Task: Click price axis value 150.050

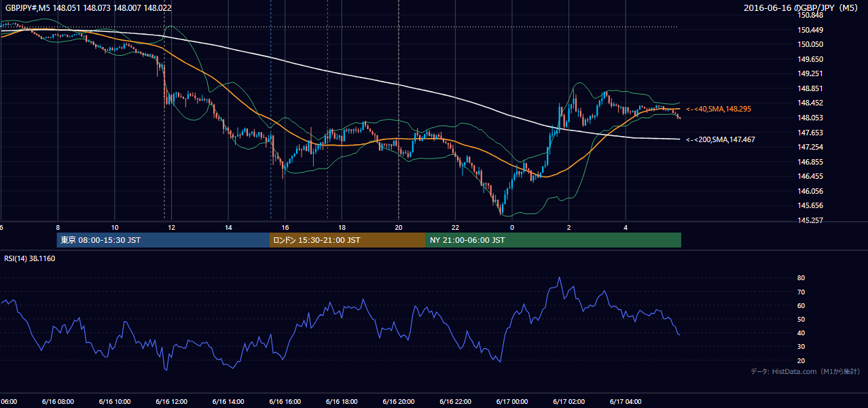Action: tap(810, 44)
